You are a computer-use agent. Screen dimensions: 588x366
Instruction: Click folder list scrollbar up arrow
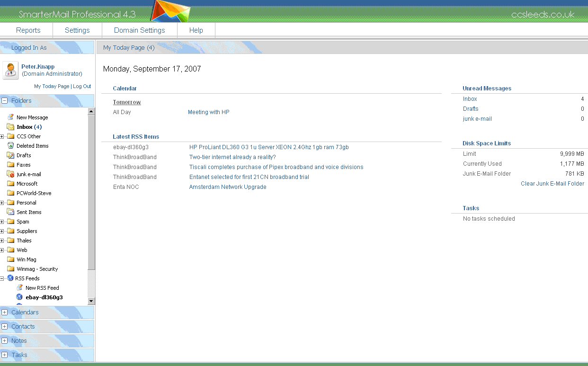click(91, 111)
